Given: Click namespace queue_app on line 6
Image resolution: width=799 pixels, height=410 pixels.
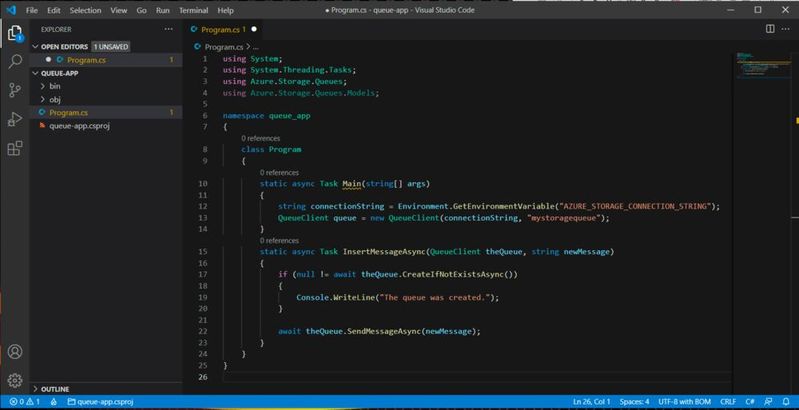Looking at the screenshot, I should (x=267, y=116).
